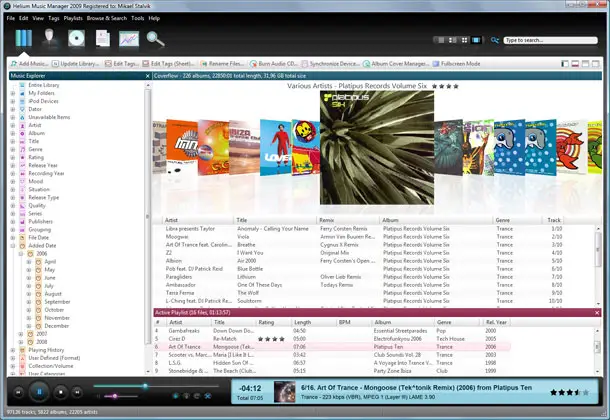Toggle third panel layout icon in toolbar
Image resolution: width=610 pixels, height=420 pixels.
(585, 64)
